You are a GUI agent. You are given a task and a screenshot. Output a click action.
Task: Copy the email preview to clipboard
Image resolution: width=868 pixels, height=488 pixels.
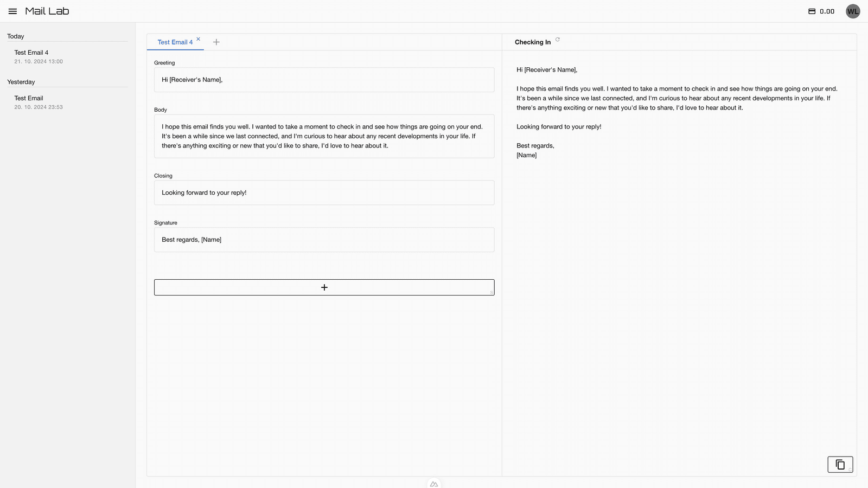pos(840,465)
